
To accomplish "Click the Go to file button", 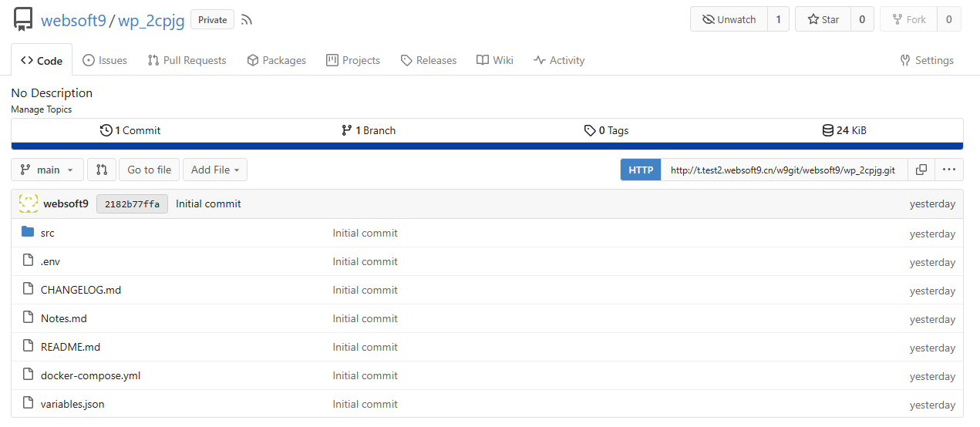I will tap(150, 170).
